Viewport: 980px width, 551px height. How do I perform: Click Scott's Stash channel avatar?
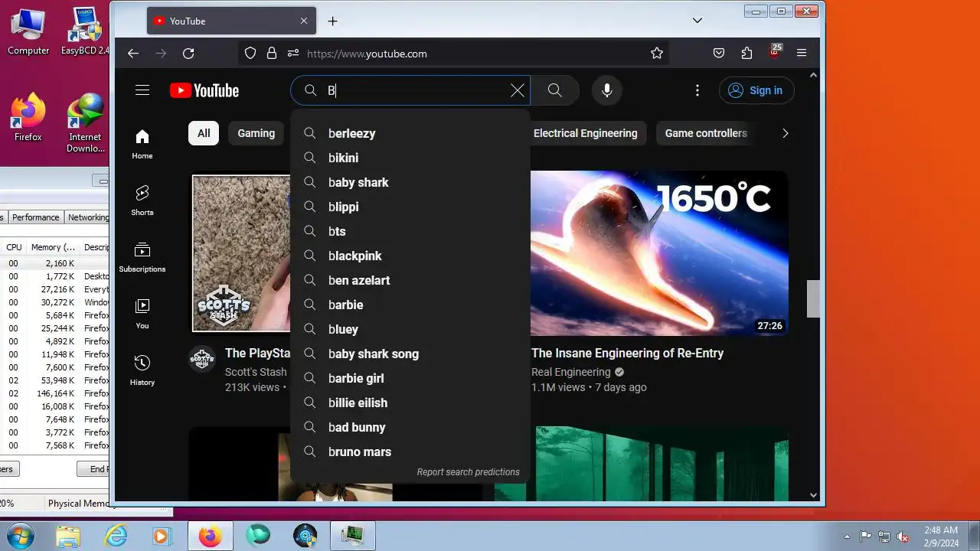[202, 358]
